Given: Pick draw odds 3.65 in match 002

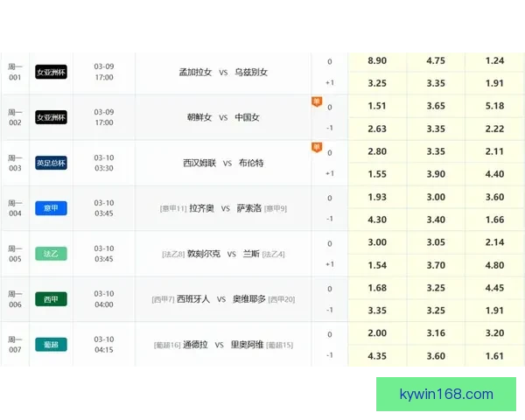Looking at the screenshot, I should (436, 106).
